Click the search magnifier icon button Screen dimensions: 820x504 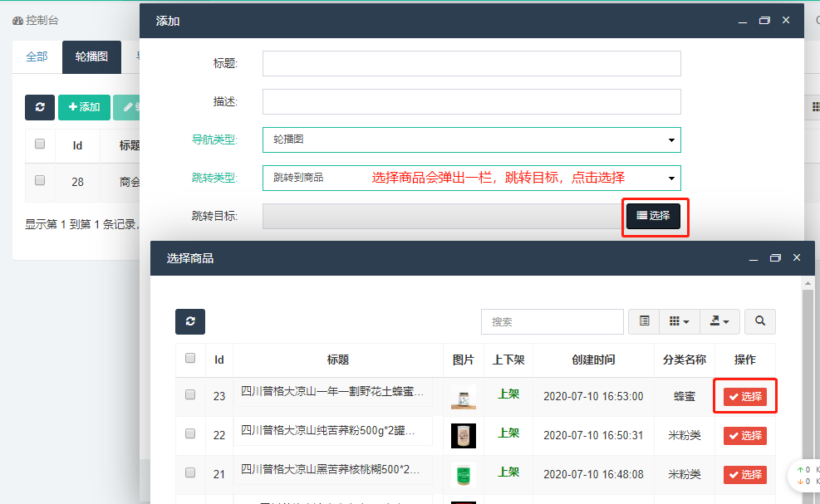760,321
